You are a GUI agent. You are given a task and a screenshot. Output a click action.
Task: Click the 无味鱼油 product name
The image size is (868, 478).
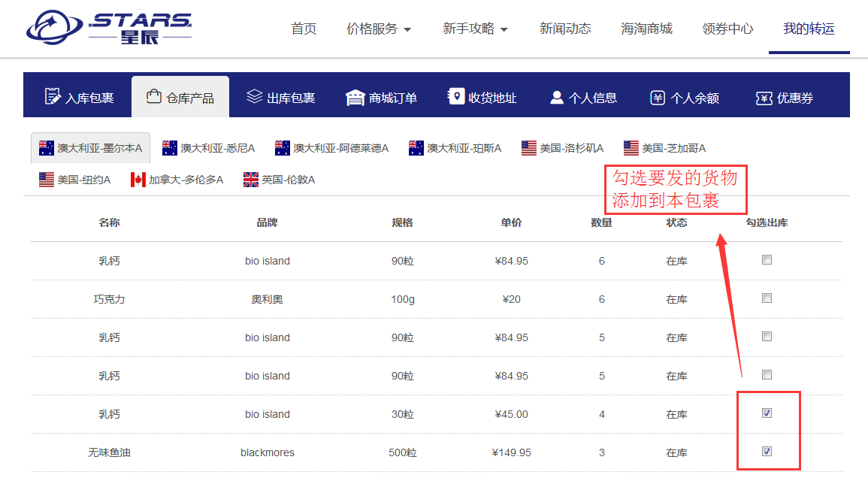pyautogui.click(x=109, y=452)
